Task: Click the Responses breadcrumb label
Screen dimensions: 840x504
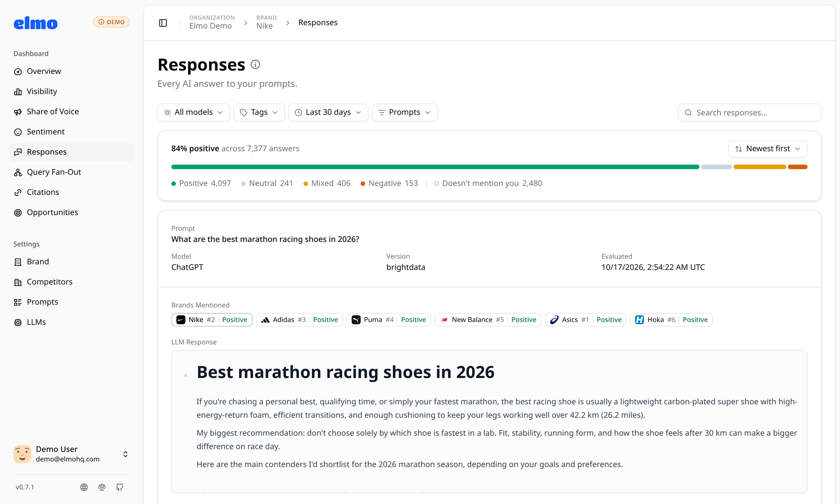Action: coord(318,22)
